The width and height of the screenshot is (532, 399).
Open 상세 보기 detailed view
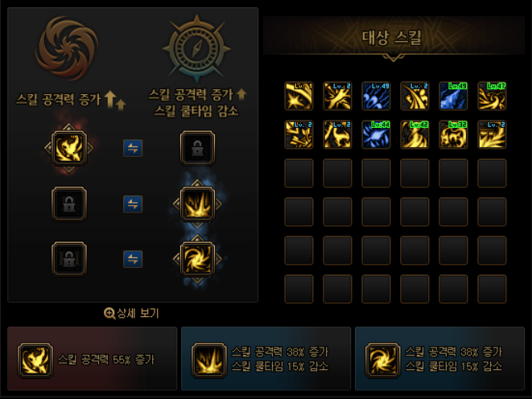click(x=132, y=313)
